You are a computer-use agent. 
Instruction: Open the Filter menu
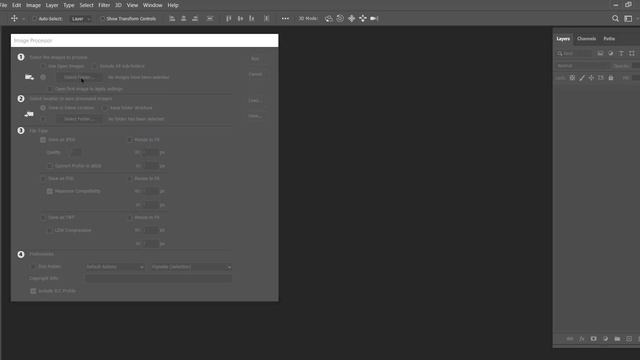click(x=104, y=5)
